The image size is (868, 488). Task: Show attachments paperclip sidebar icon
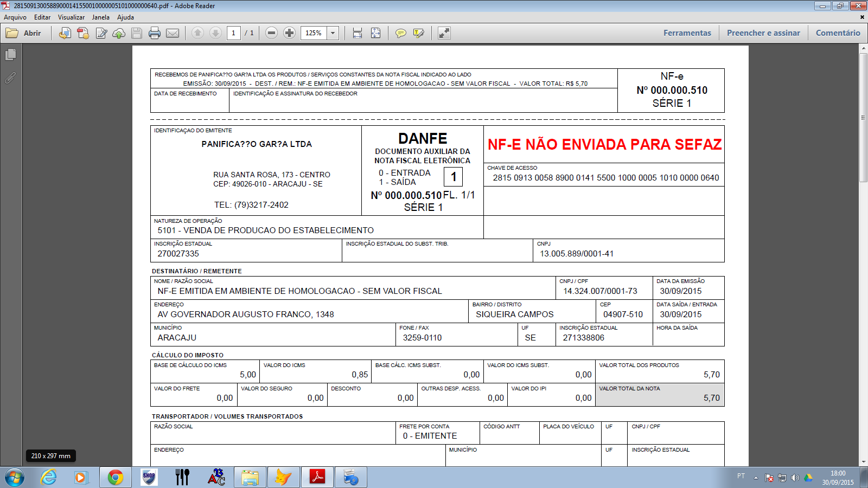(10, 78)
